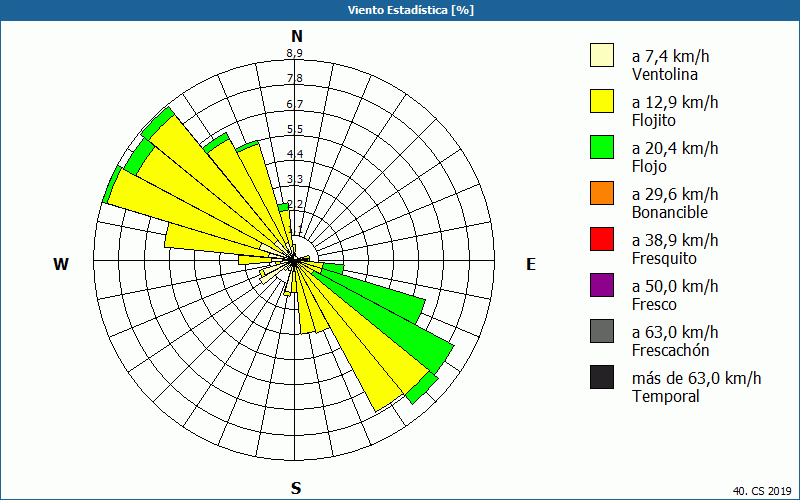Screen dimensions: 800x500
Task: Click the 'Ventolina' legend label
Action: 665,74
